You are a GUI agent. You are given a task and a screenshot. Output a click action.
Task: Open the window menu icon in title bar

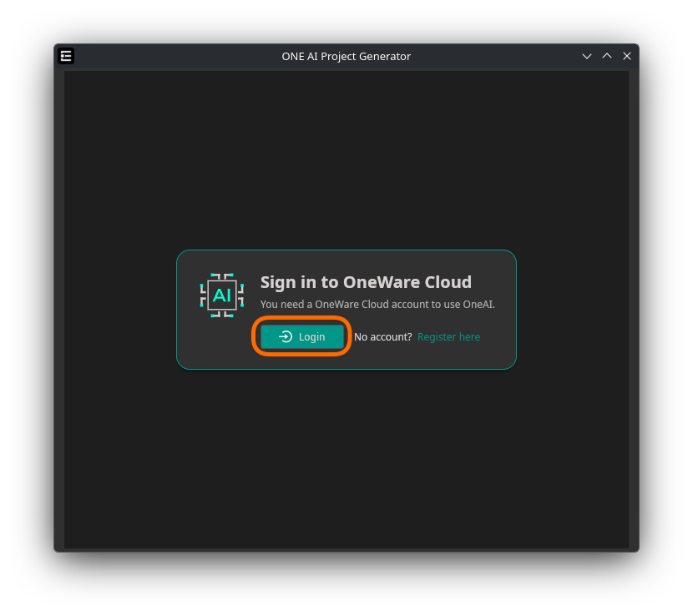[x=66, y=56]
